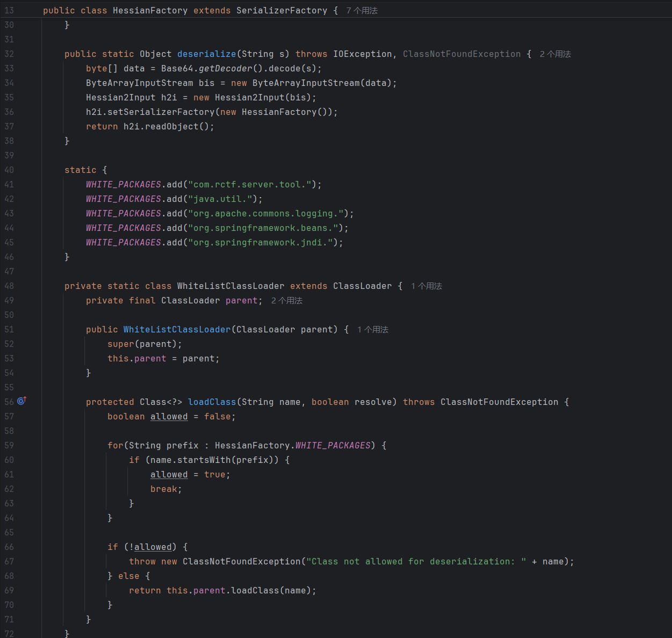
Task: Click the ClassNotFoundException in deserialize throws clause
Action: click(461, 54)
